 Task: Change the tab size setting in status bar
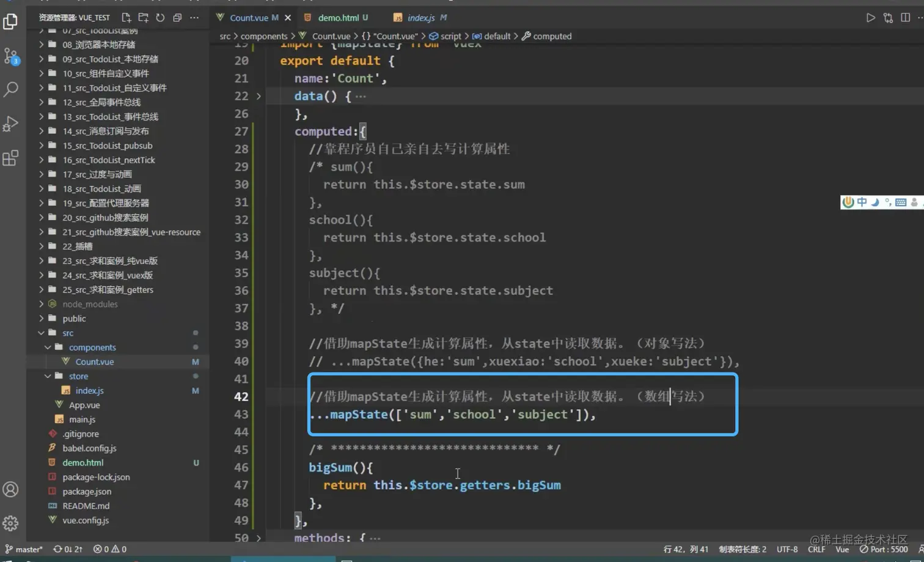coord(743,549)
